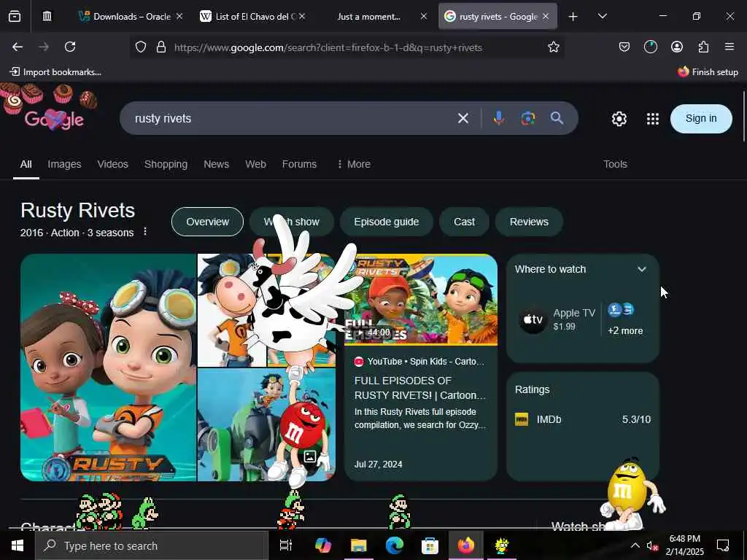Image resolution: width=747 pixels, height=560 pixels.
Task: Switch to Just a moment tab
Action: click(x=375, y=17)
